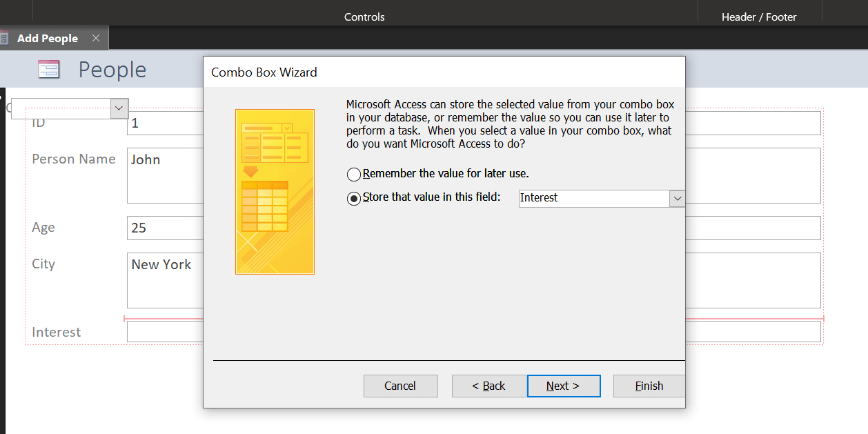Click the People form title text

click(x=112, y=70)
